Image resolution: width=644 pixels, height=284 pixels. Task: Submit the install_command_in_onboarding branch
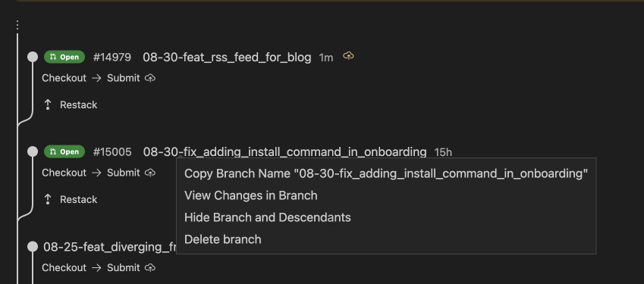tap(123, 173)
